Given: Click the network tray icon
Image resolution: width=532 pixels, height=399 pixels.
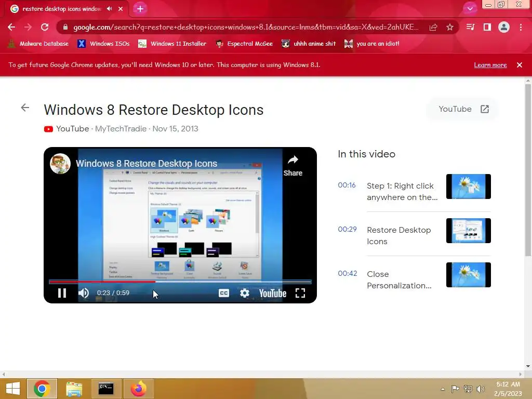Looking at the screenshot, I should (468, 389).
